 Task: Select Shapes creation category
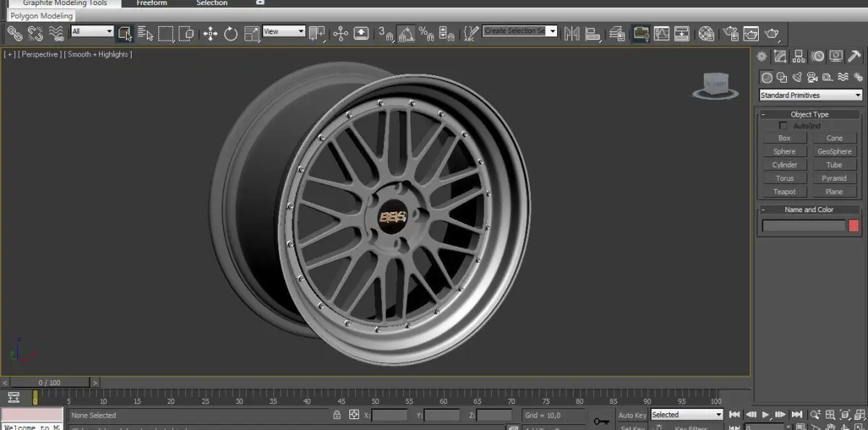point(782,77)
